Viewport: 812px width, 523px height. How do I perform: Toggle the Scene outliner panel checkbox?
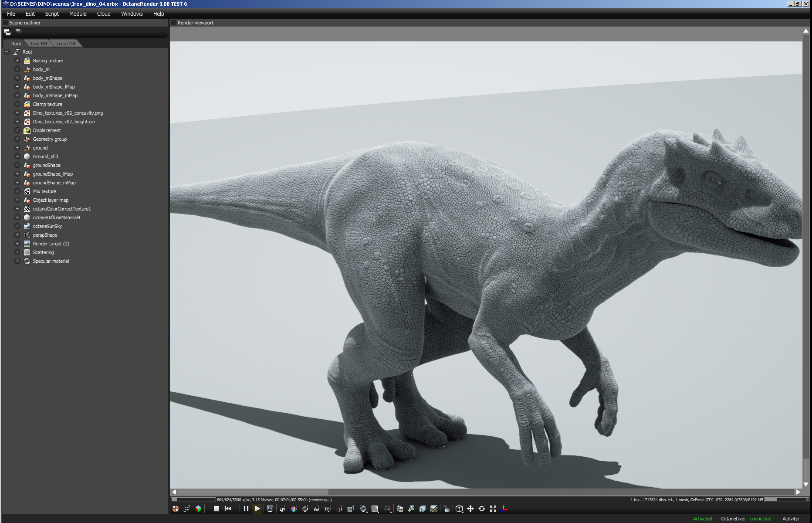6,23
